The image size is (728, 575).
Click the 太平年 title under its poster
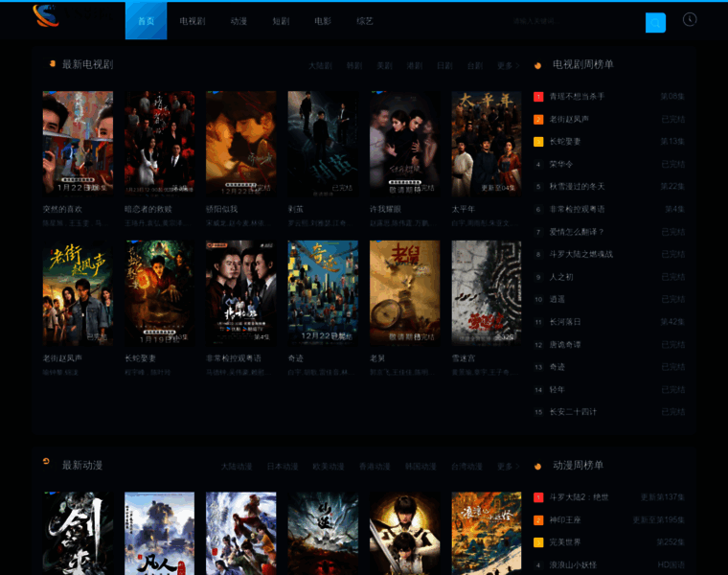[464, 210]
